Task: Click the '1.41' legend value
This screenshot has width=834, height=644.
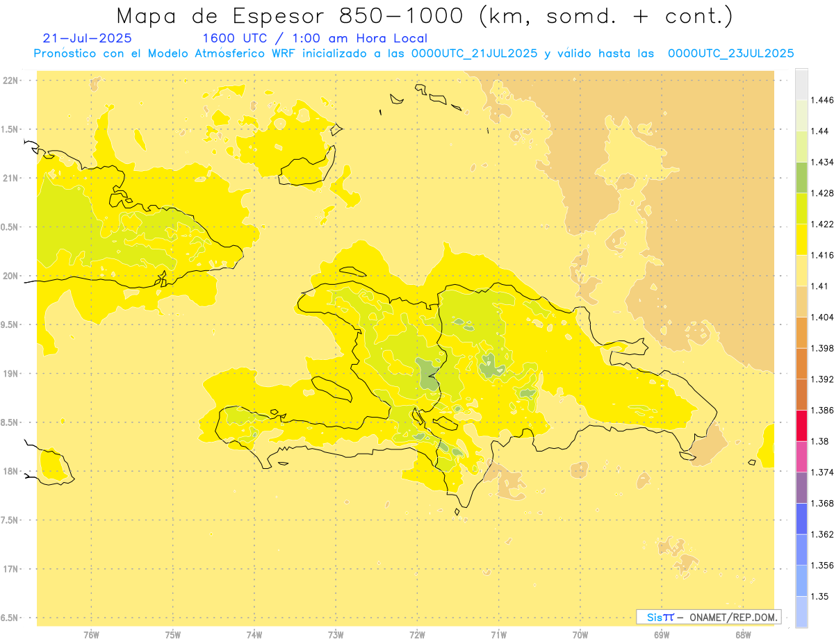Action: pos(820,286)
